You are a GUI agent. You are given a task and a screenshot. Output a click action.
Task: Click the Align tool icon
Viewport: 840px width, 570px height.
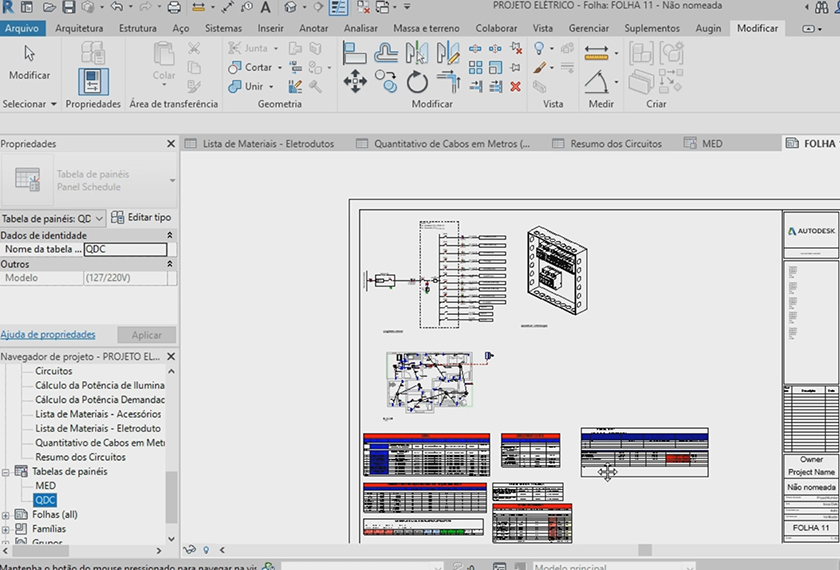(355, 53)
